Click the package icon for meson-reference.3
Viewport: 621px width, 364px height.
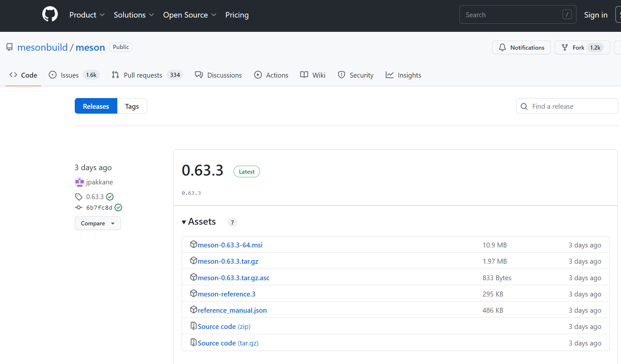coord(194,293)
